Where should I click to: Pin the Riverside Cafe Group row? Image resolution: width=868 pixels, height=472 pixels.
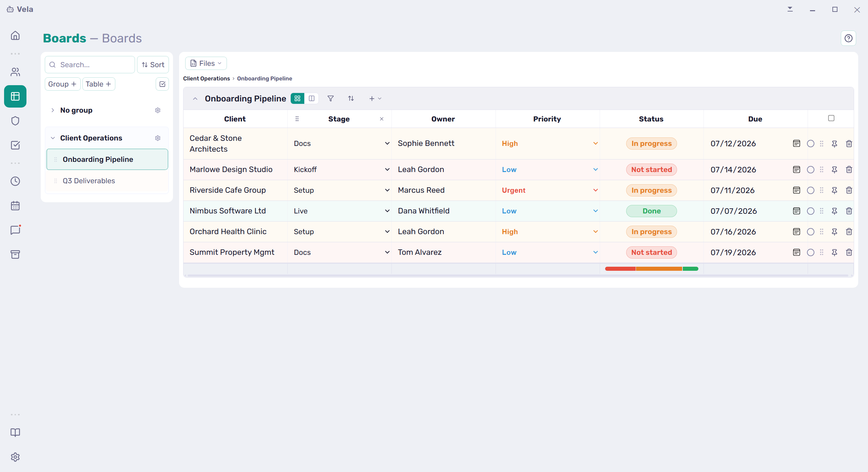[x=834, y=190]
